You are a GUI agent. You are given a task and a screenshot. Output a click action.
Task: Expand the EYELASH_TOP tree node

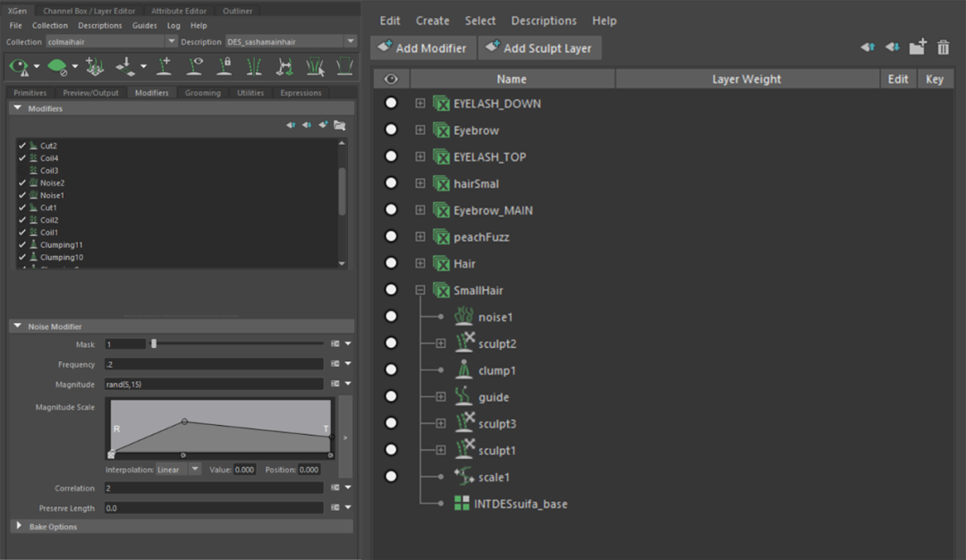click(420, 157)
